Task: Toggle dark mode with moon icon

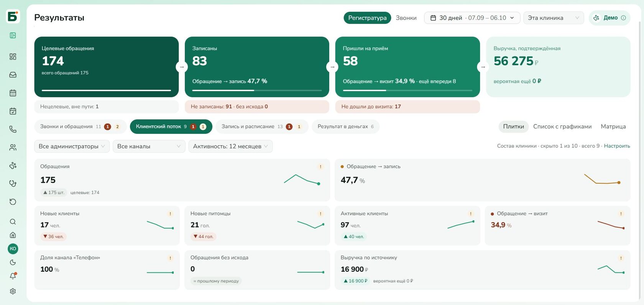Action: click(13, 262)
